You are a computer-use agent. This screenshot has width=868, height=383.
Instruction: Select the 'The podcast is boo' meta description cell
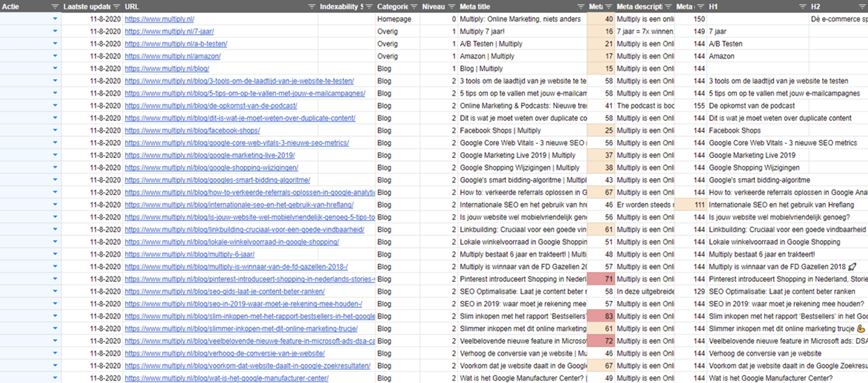(x=645, y=106)
